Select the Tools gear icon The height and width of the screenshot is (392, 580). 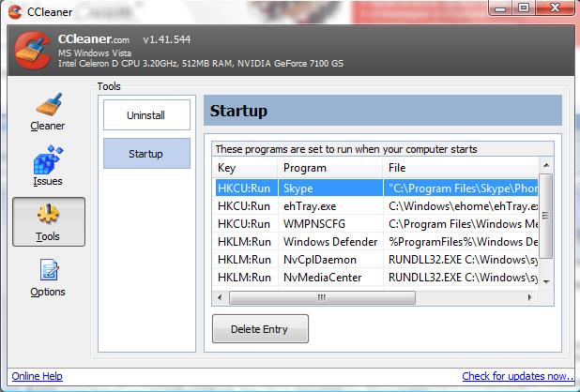coord(48,215)
